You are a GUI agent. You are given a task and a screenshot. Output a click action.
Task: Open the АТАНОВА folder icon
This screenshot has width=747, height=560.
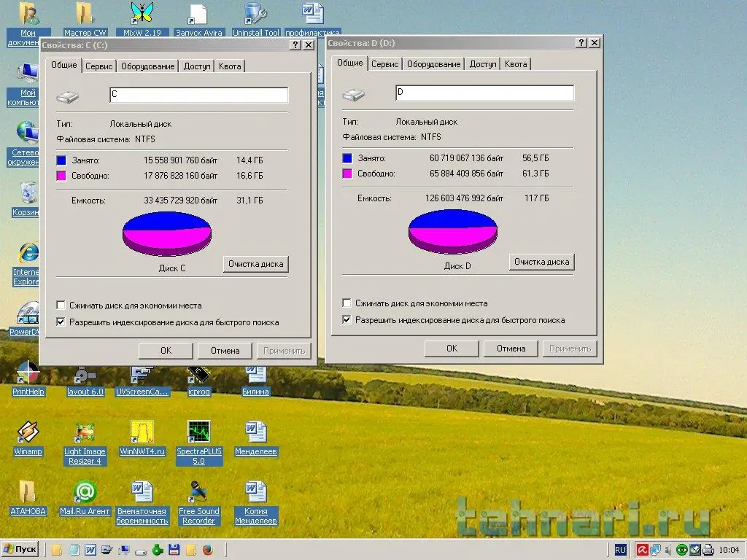(x=28, y=493)
